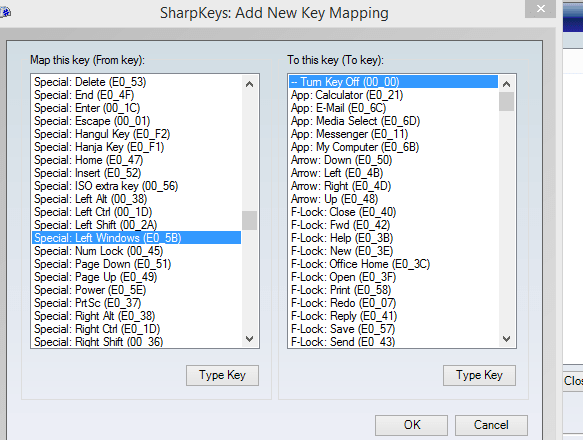
Task: Select Arrow: Up (E0_48)
Action: click(393, 199)
